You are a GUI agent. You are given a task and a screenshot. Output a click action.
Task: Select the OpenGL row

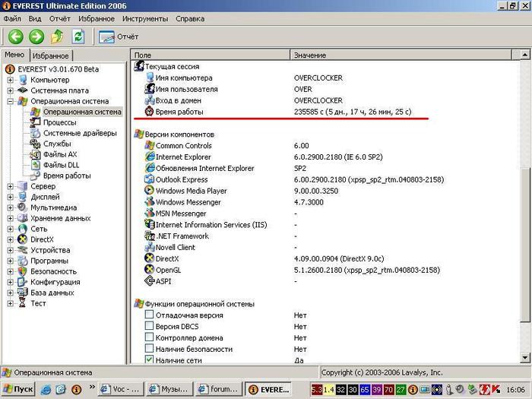[292, 270]
